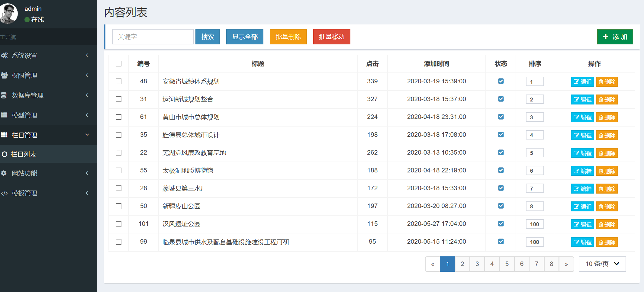Click edit pencil icon for 安徽省城镇体系规划
The image size is (644, 292).
pos(576,82)
